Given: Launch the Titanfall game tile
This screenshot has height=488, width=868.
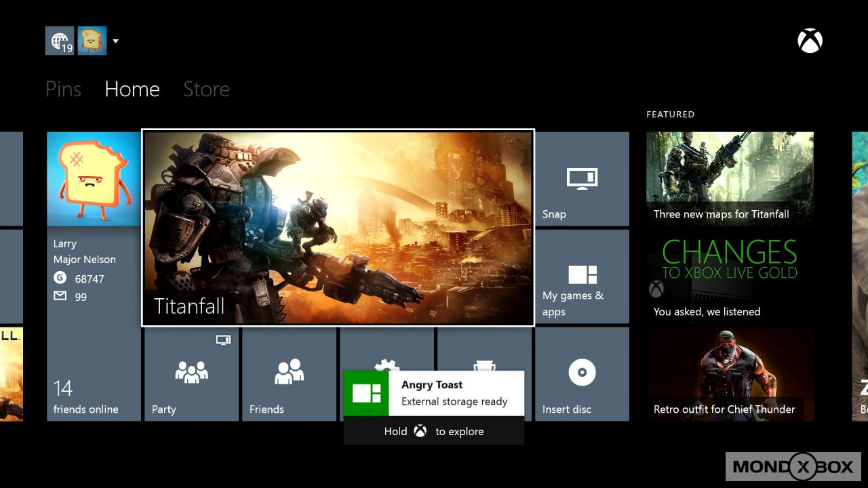Looking at the screenshot, I should 338,228.
